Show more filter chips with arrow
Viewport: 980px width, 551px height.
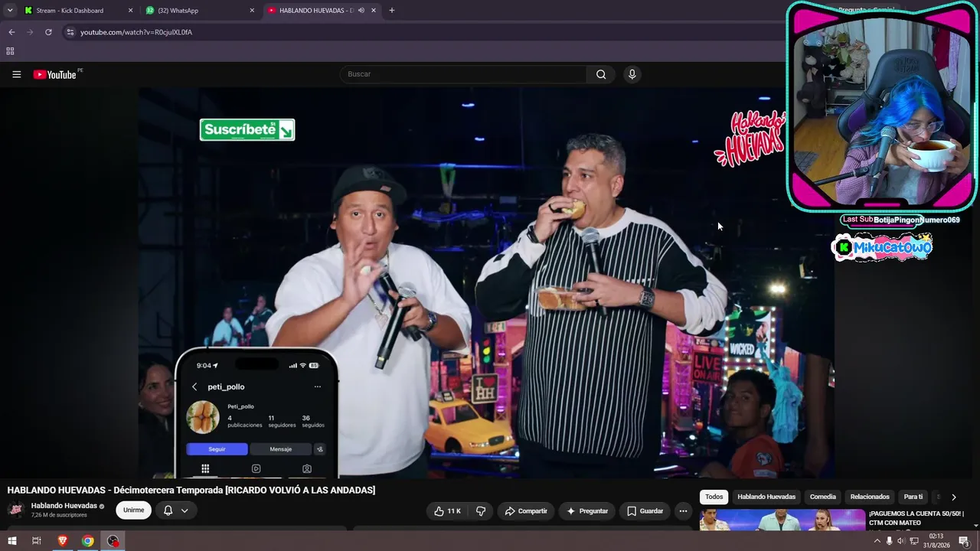tap(953, 497)
